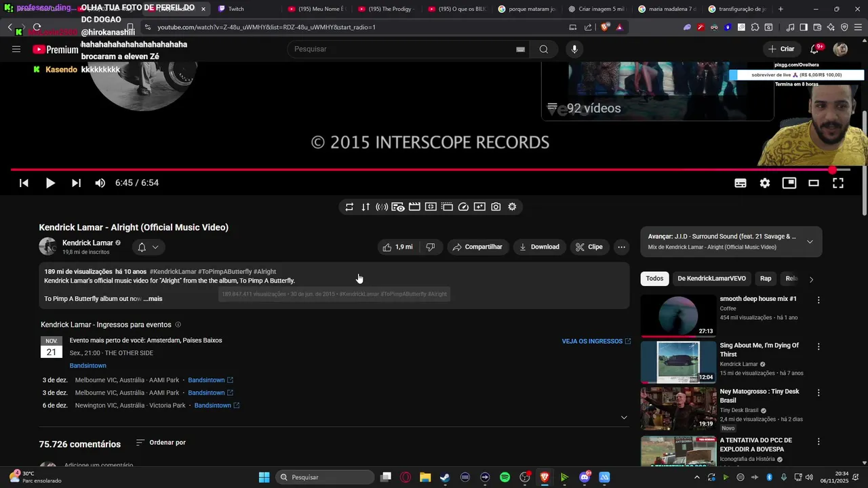Open the account avatar menu
This screenshot has height=488, width=868.
(840, 49)
